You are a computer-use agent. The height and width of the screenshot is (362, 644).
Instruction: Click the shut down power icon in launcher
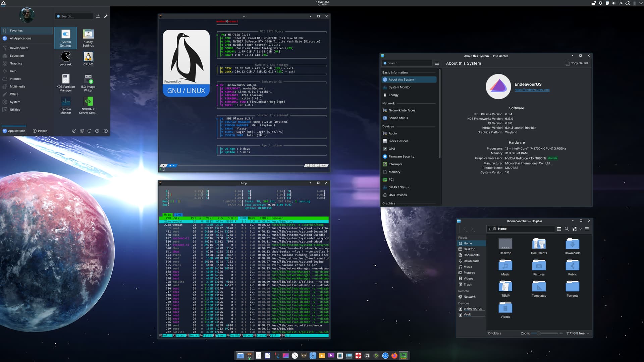point(97,131)
